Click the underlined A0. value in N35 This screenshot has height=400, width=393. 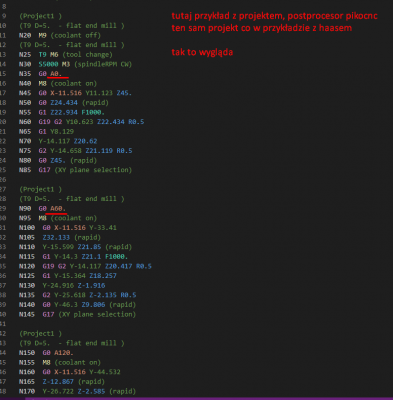pos(56,74)
